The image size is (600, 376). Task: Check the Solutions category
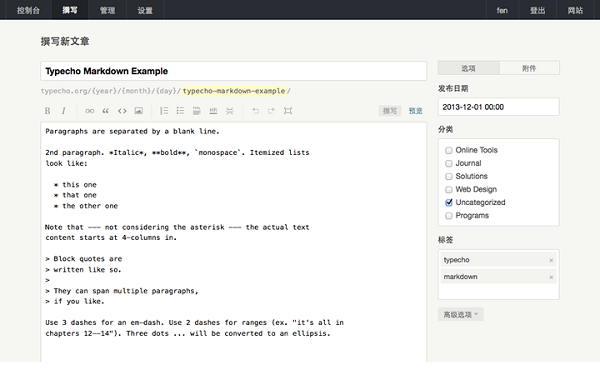[449, 177]
